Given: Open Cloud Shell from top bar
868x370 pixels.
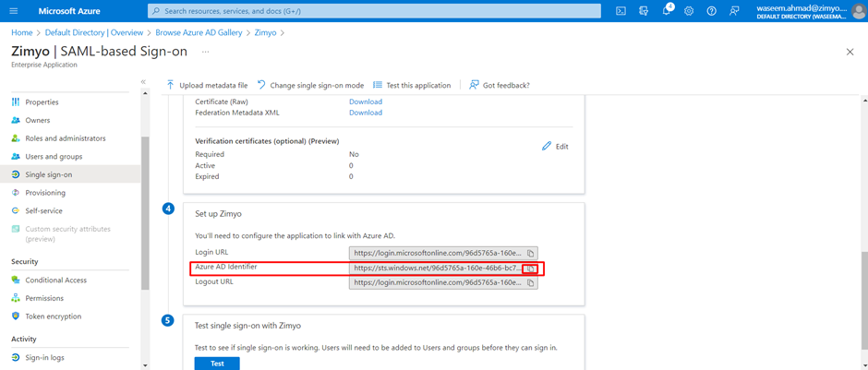Looking at the screenshot, I should click(621, 11).
